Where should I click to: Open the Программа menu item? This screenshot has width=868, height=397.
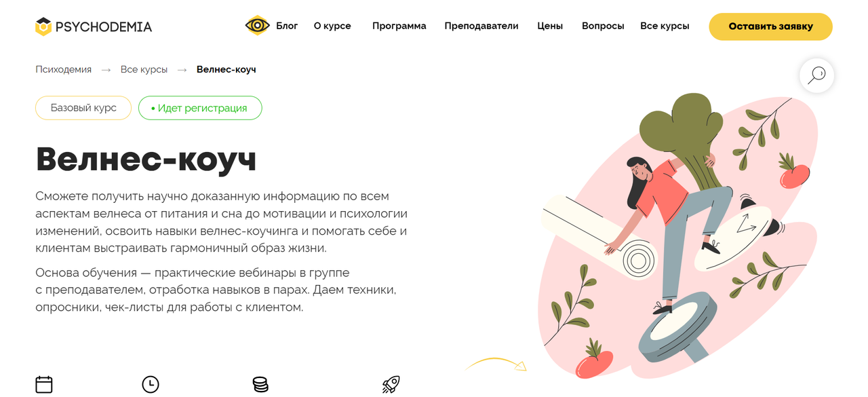399,26
